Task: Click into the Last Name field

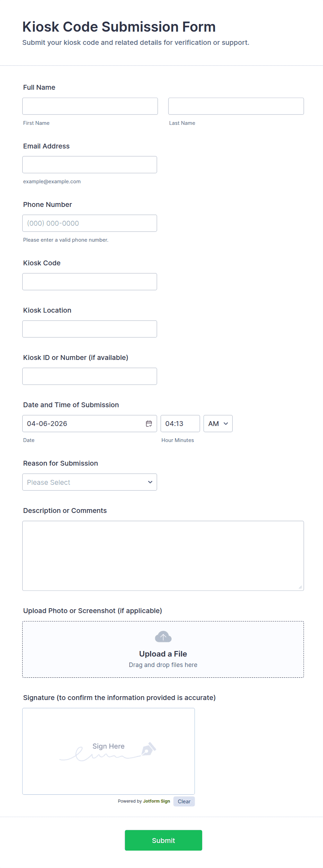Action: [x=236, y=106]
